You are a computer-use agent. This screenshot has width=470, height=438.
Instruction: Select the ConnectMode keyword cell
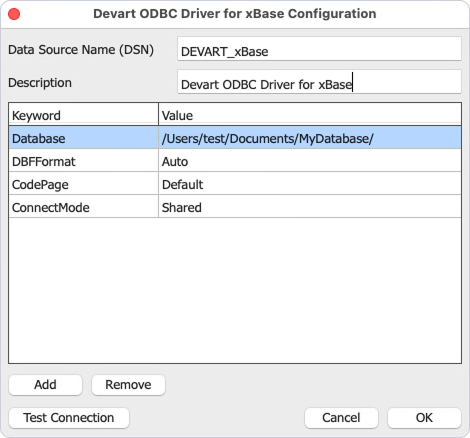pos(83,207)
